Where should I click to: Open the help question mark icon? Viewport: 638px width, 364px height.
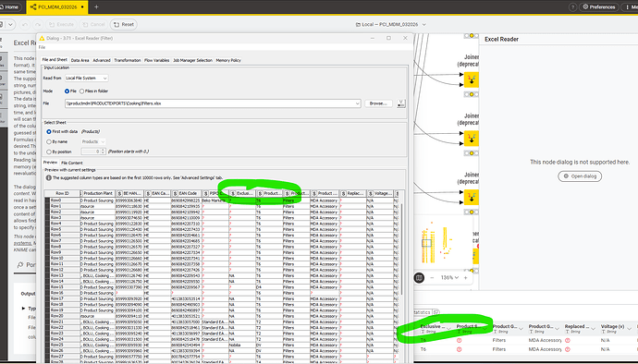[572, 6]
